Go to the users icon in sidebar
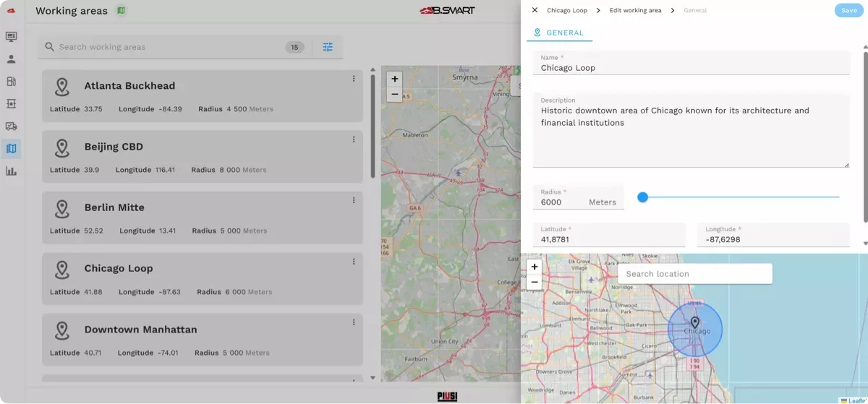 pos(11,59)
